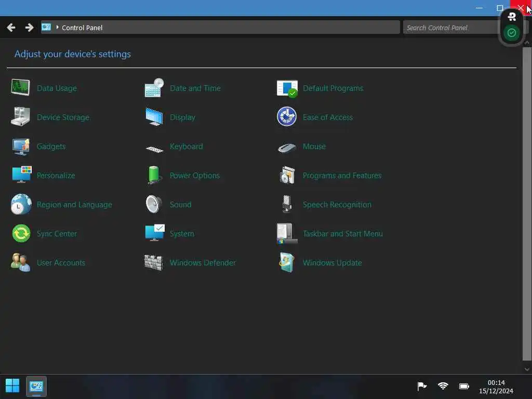Click the Control Panel address bar icon
Image resolution: width=532 pixels, height=399 pixels.
46,27
